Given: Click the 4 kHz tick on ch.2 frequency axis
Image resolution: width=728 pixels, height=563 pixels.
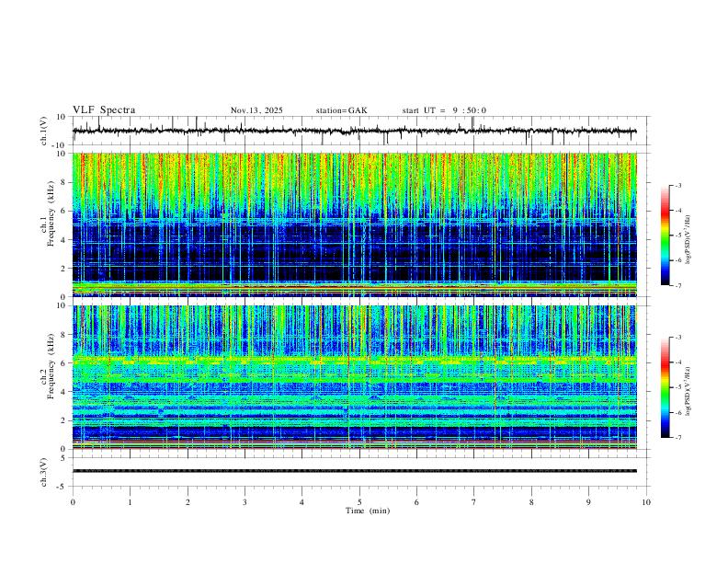Looking at the screenshot, I should tap(65, 392).
